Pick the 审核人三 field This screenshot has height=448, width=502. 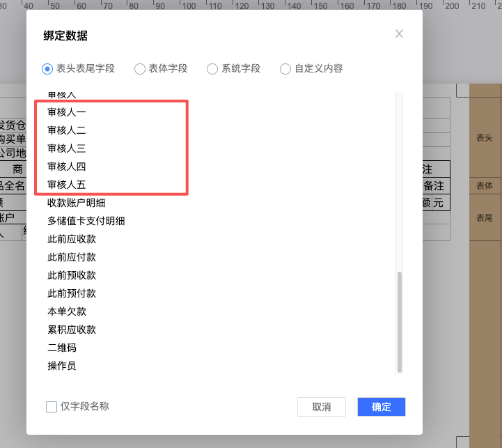coord(67,148)
